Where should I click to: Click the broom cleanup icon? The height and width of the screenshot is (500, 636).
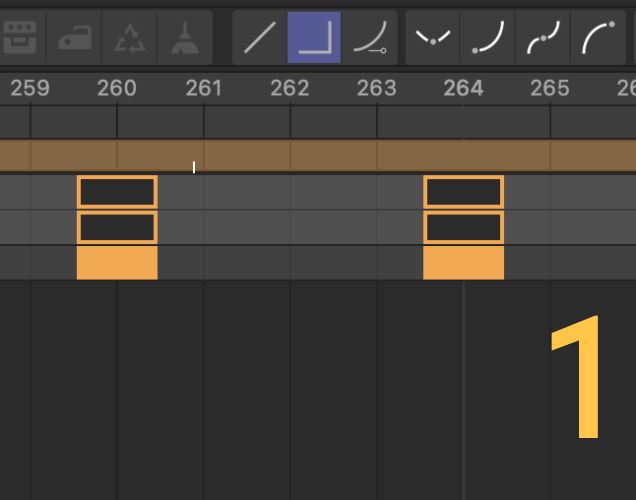coord(185,38)
